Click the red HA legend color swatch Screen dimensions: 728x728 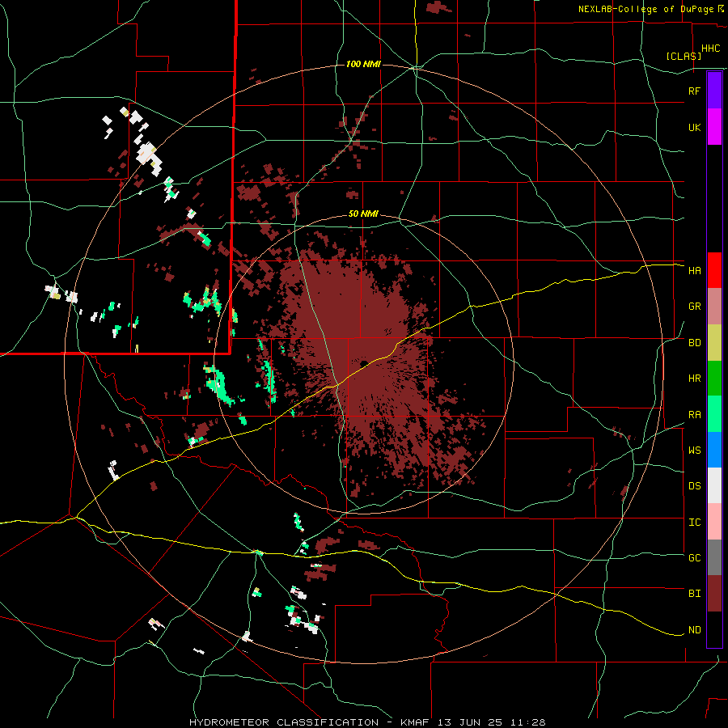[714, 270]
